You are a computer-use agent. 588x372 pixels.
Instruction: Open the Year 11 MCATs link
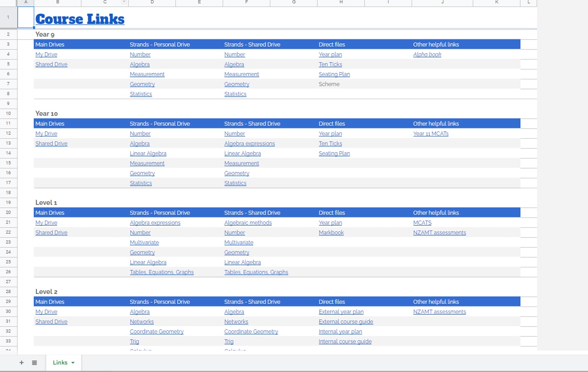(x=431, y=133)
